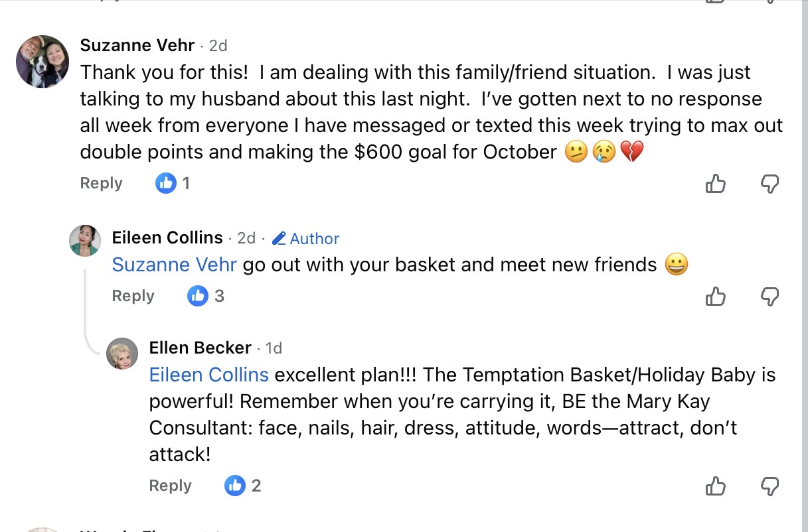Image resolution: width=808 pixels, height=532 pixels.
Task: Open Ellen Becker's avatar photo
Action: 122,354
